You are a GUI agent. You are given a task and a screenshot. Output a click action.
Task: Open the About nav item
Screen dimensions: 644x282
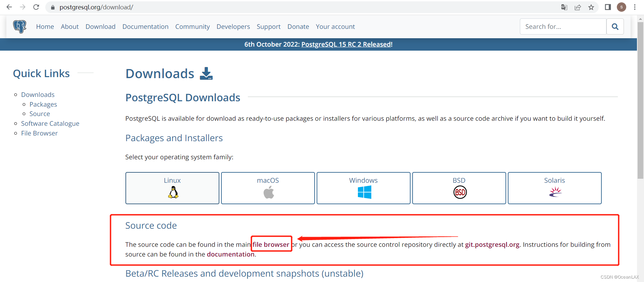coord(70,26)
